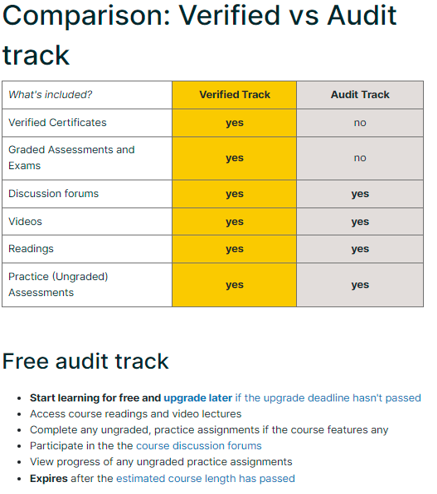Click 'Access course readings and video lectures' text
The image size is (437, 494).
136,414
